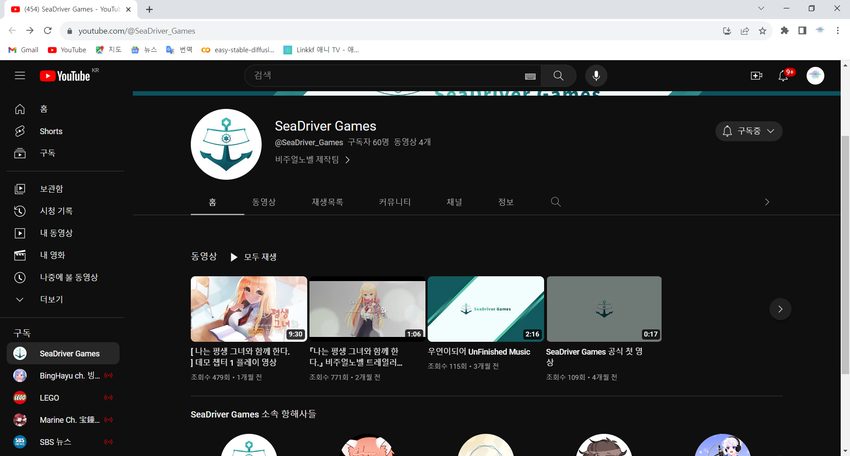Switch to the 채널 tab
The height and width of the screenshot is (456, 850).
(x=454, y=202)
